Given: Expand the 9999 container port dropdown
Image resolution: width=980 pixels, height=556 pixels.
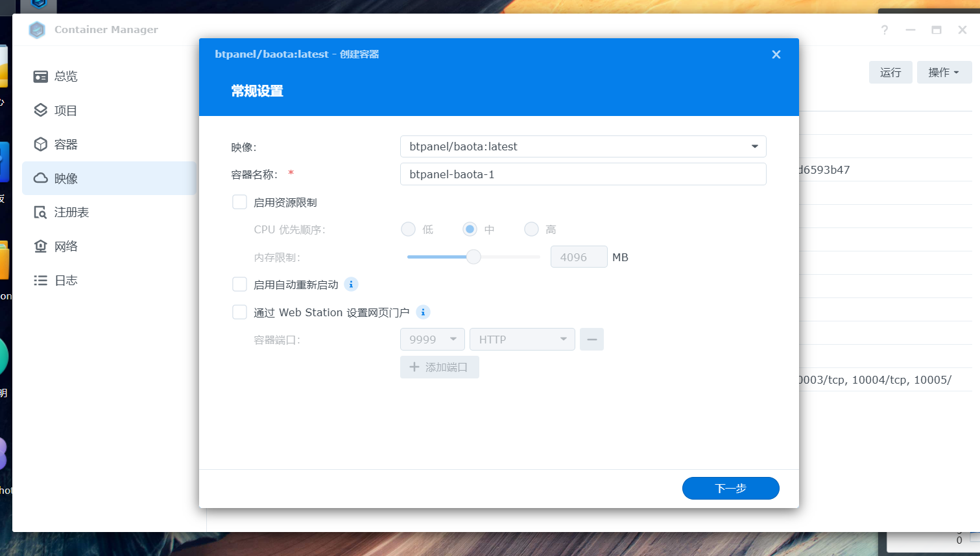Looking at the screenshot, I should 433,340.
